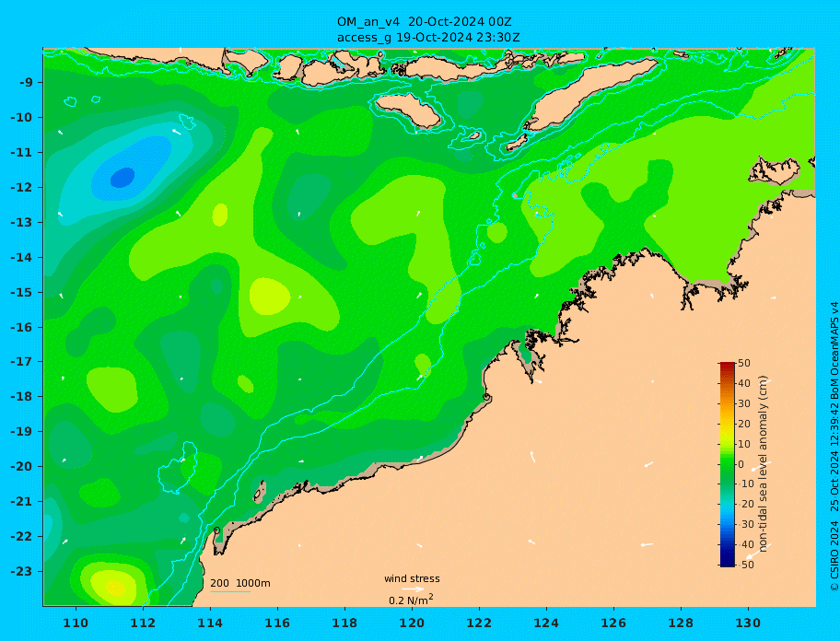Click the dark blue anomaly minimum near 111.5E
The height and width of the screenshot is (641, 840).
pyautogui.click(x=122, y=177)
